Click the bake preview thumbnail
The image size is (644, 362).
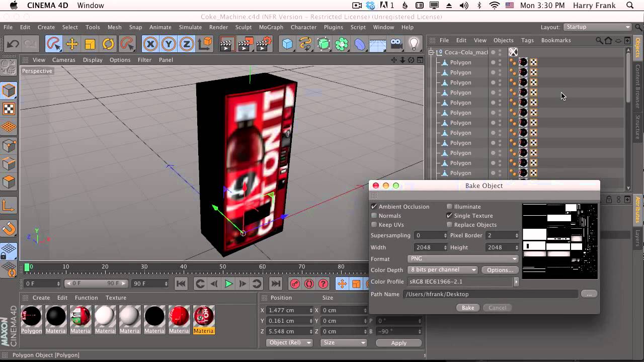560,241
